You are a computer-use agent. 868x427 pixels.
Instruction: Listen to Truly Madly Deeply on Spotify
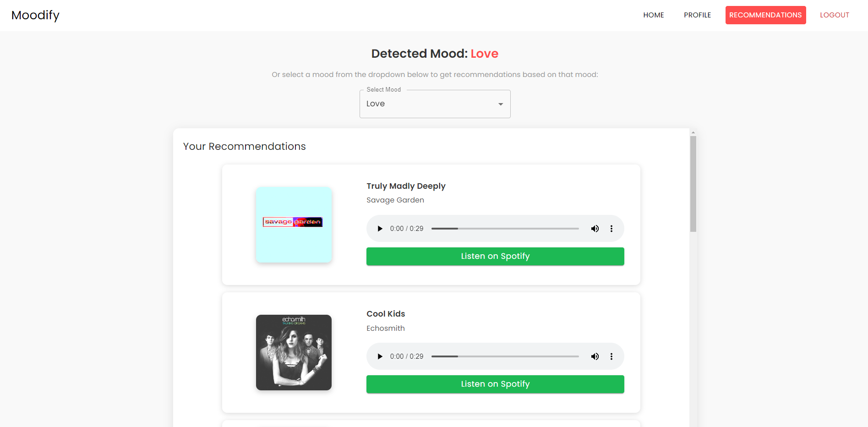click(495, 256)
